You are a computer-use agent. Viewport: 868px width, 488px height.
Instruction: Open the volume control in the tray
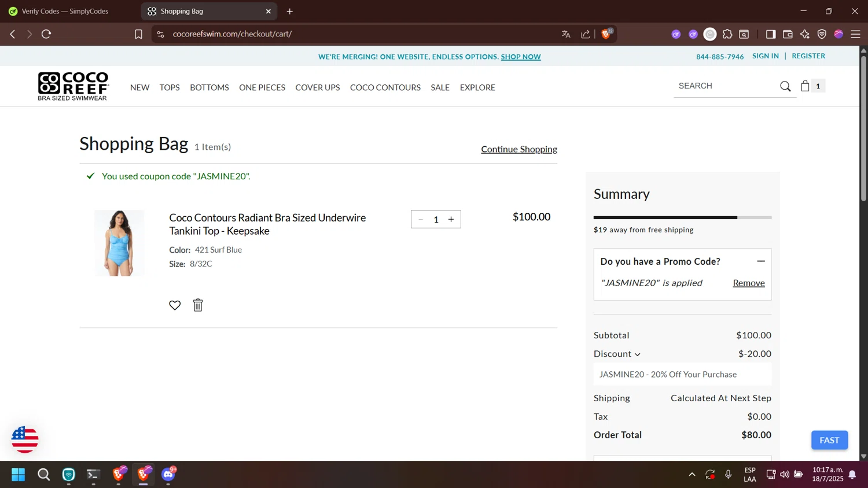tap(785, 474)
